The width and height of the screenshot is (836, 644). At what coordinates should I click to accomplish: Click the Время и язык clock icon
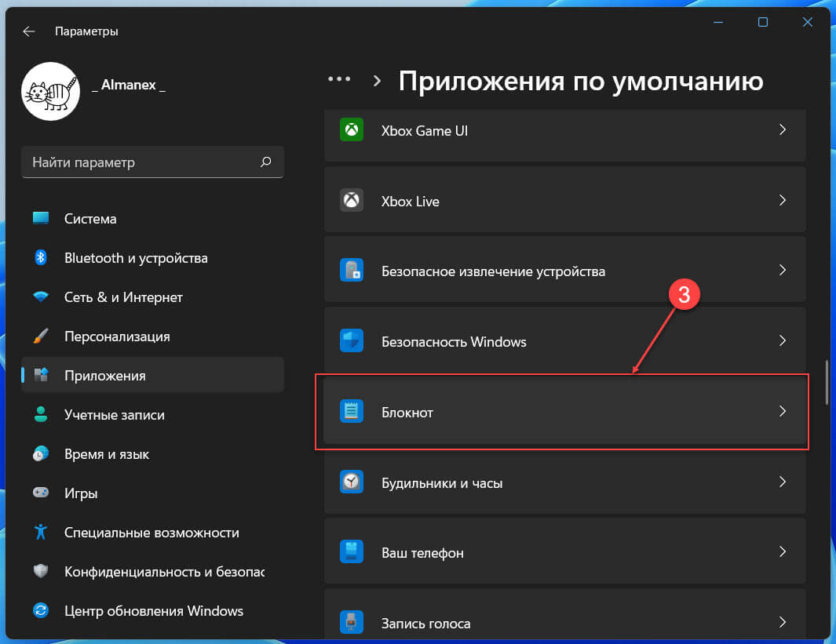[x=41, y=453]
